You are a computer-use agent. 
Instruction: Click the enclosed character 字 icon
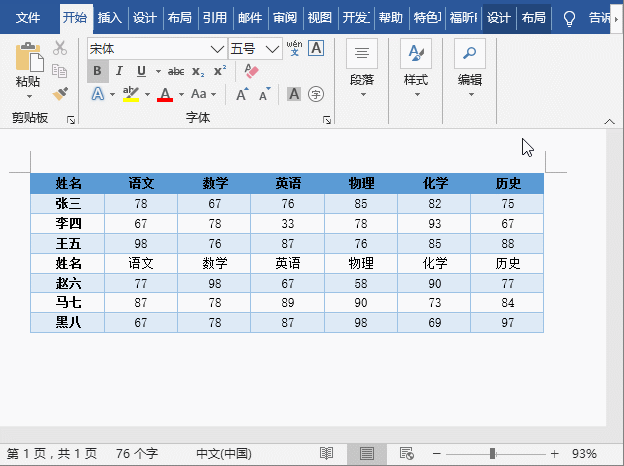[316, 94]
